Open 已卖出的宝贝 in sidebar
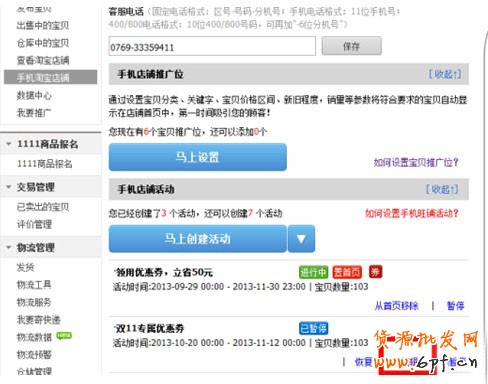This screenshot has height=384, width=488. 43,207
